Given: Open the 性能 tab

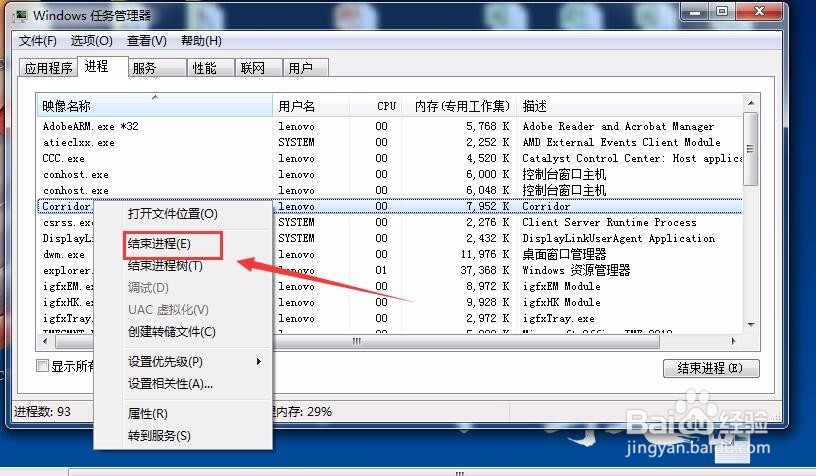Looking at the screenshot, I should (210, 68).
